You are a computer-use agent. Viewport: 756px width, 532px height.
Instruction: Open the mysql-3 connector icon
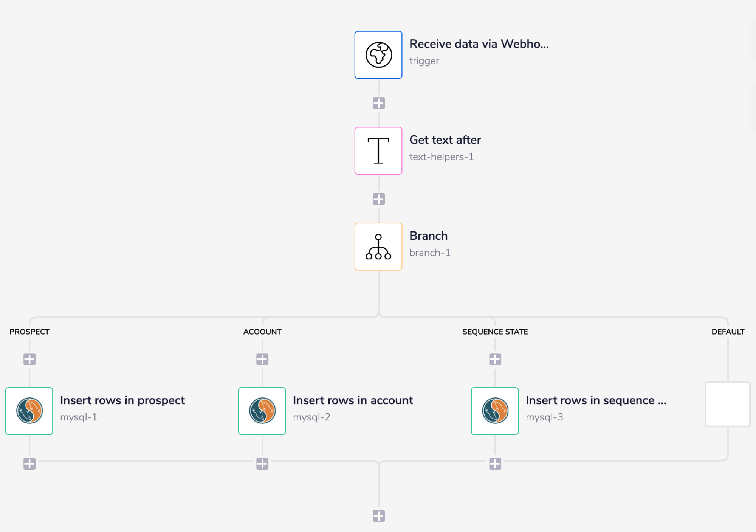[x=494, y=411]
